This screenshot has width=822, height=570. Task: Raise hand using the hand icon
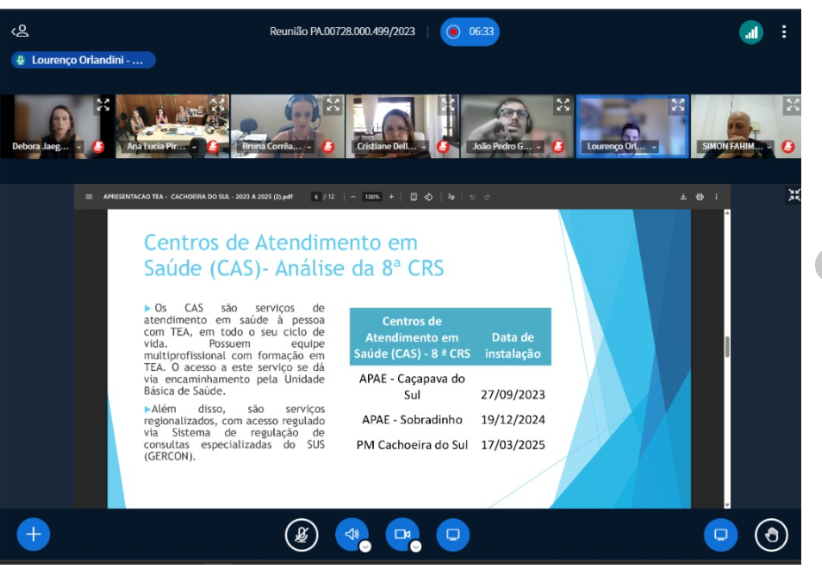coord(771,535)
